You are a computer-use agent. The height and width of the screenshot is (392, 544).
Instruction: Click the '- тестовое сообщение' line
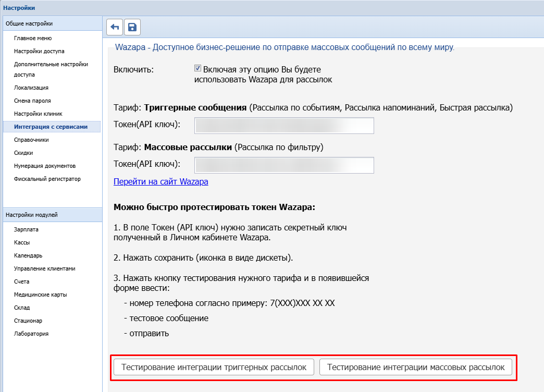pyautogui.click(x=166, y=318)
